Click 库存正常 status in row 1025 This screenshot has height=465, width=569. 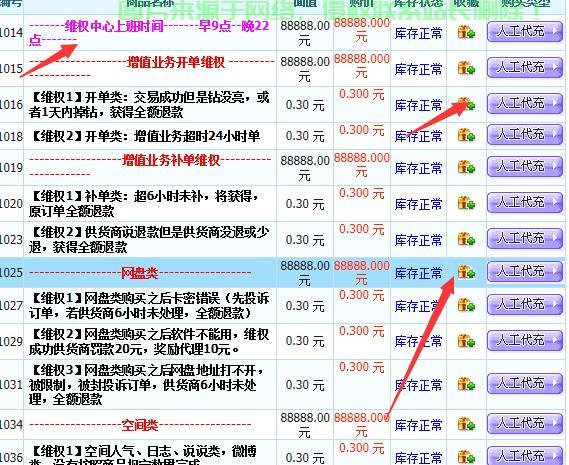(418, 273)
